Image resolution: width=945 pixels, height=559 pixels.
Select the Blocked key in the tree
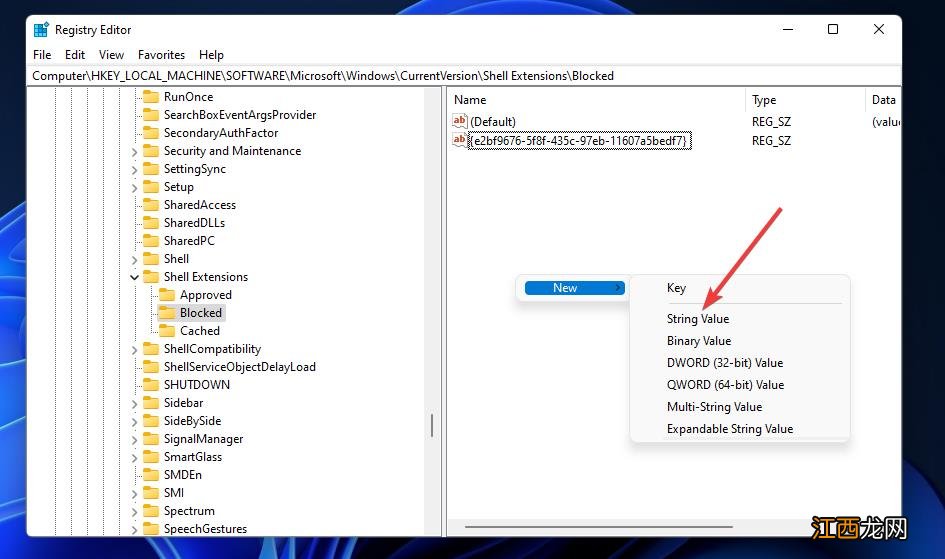[201, 313]
